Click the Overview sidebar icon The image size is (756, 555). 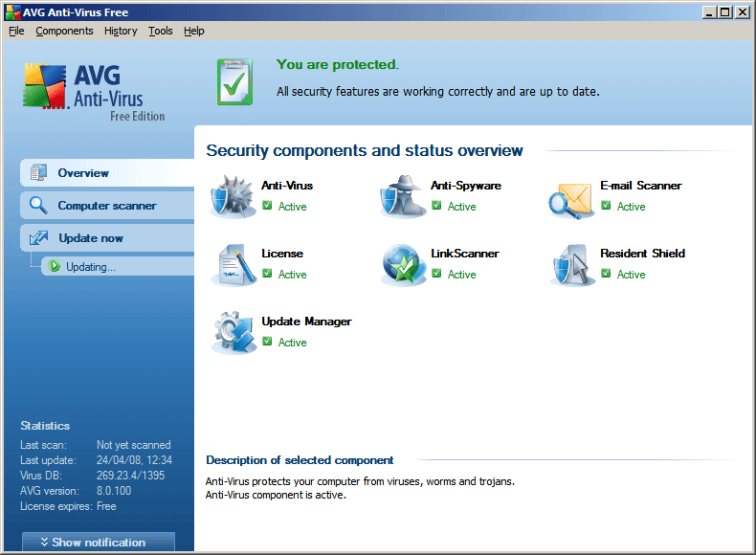tap(38, 172)
